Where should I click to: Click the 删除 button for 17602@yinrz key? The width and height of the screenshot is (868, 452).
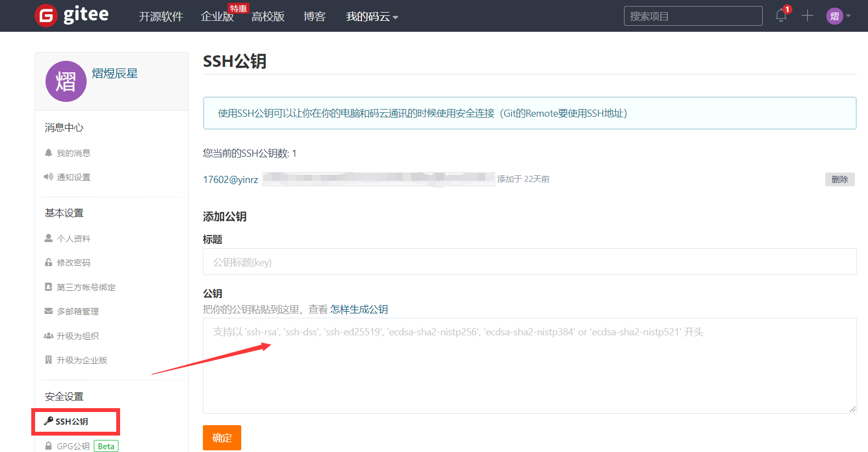point(839,179)
